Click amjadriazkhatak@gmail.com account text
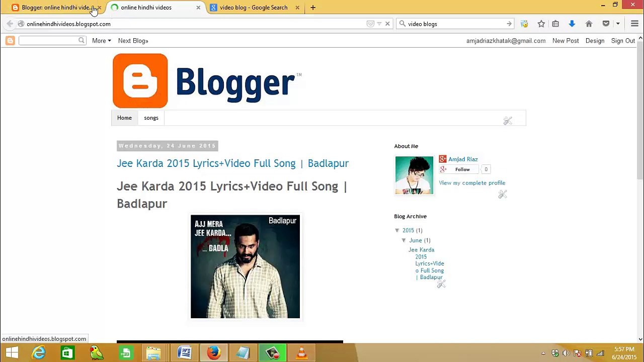644x362 pixels. pos(506,41)
